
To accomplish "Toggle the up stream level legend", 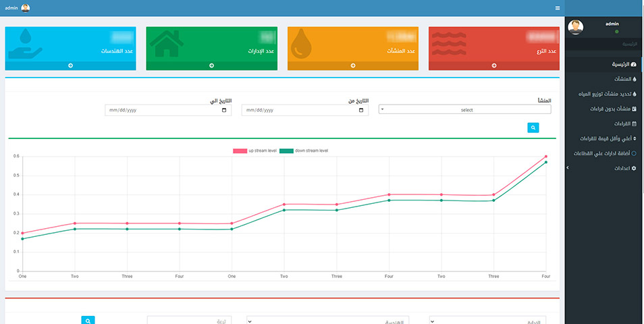I will pyautogui.click(x=255, y=151).
